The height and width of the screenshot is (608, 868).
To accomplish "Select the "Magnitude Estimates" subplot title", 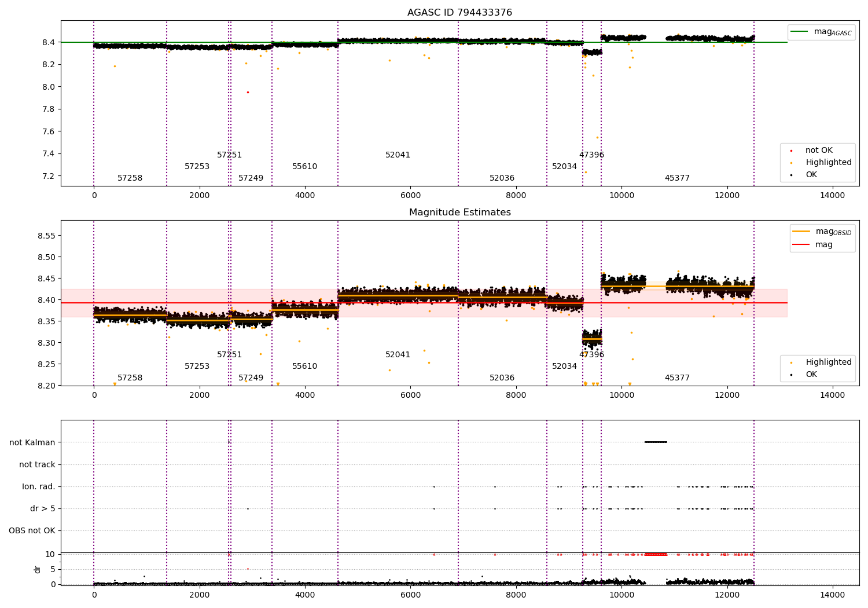I will [459, 213].
